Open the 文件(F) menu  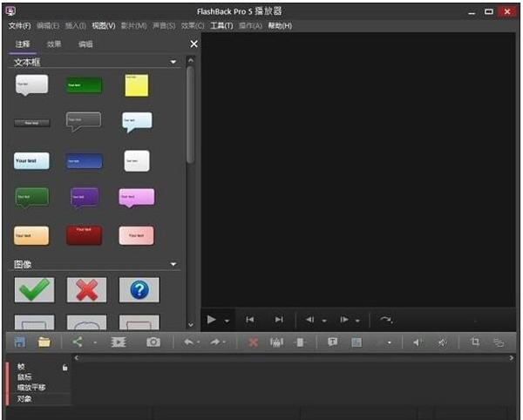click(x=19, y=26)
